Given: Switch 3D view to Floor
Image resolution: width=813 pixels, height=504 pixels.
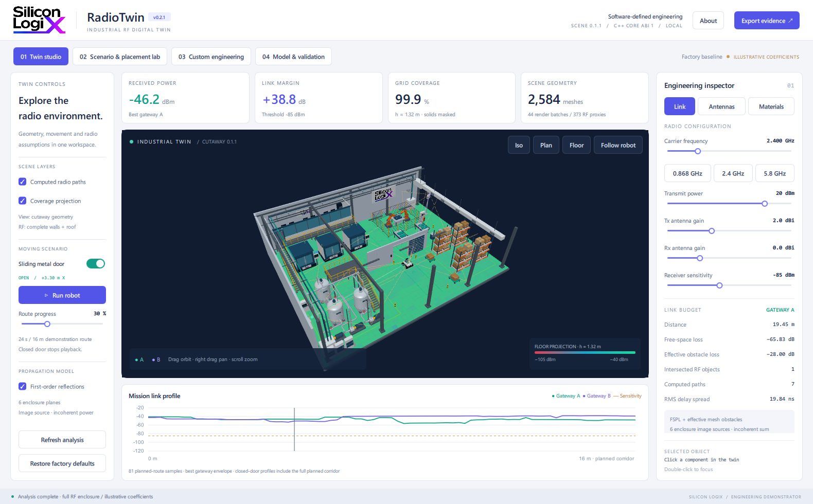Looking at the screenshot, I should [x=576, y=145].
